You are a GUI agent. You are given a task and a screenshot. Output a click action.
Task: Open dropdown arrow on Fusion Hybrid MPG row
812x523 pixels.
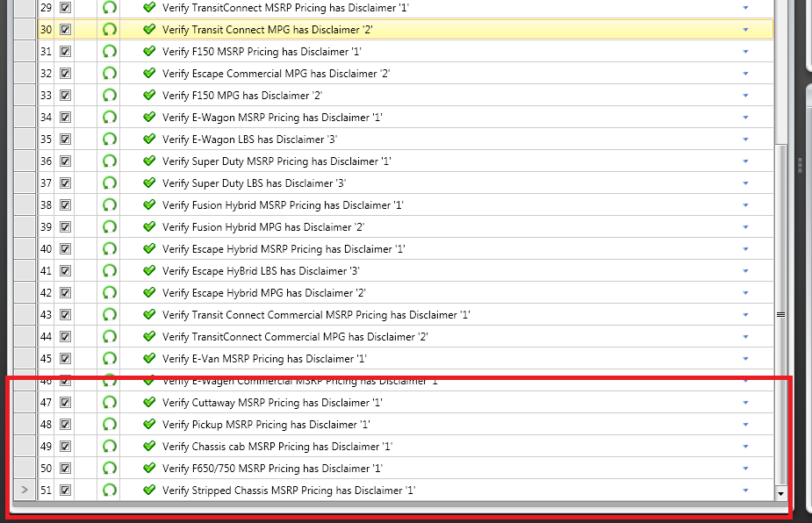[745, 227]
